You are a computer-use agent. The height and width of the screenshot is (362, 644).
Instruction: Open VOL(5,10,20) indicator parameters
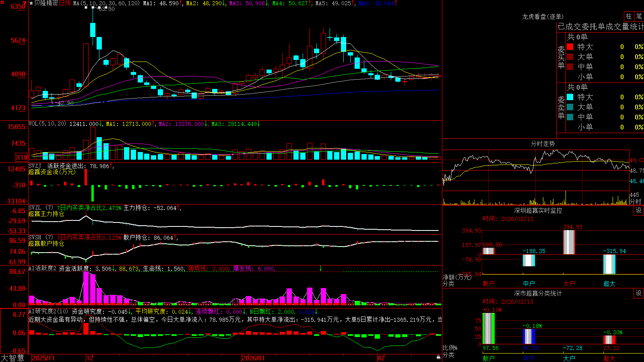(x=47, y=124)
